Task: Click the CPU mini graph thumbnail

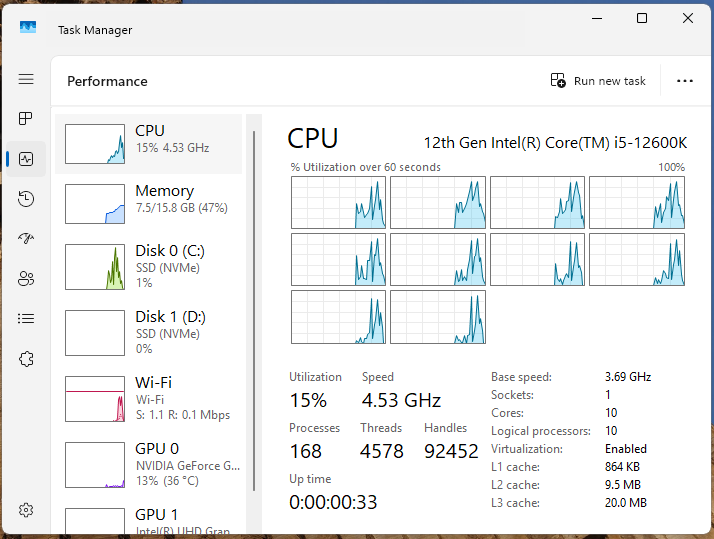Action: pyautogui.click(x=95, y=144)
